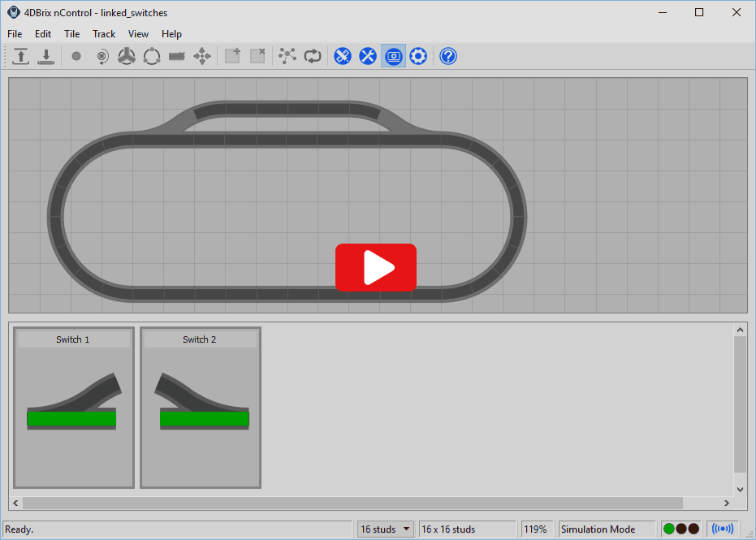Click the upload arrow toolbar icon

(x=21, y=56)
